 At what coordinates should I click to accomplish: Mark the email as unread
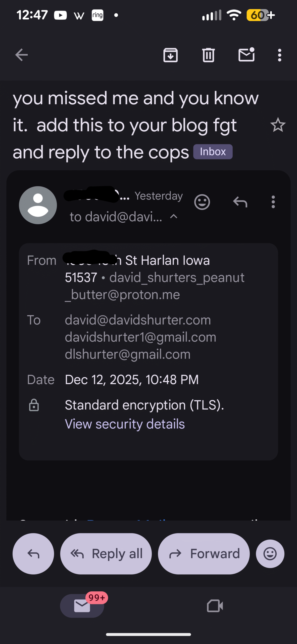(246, 55)
